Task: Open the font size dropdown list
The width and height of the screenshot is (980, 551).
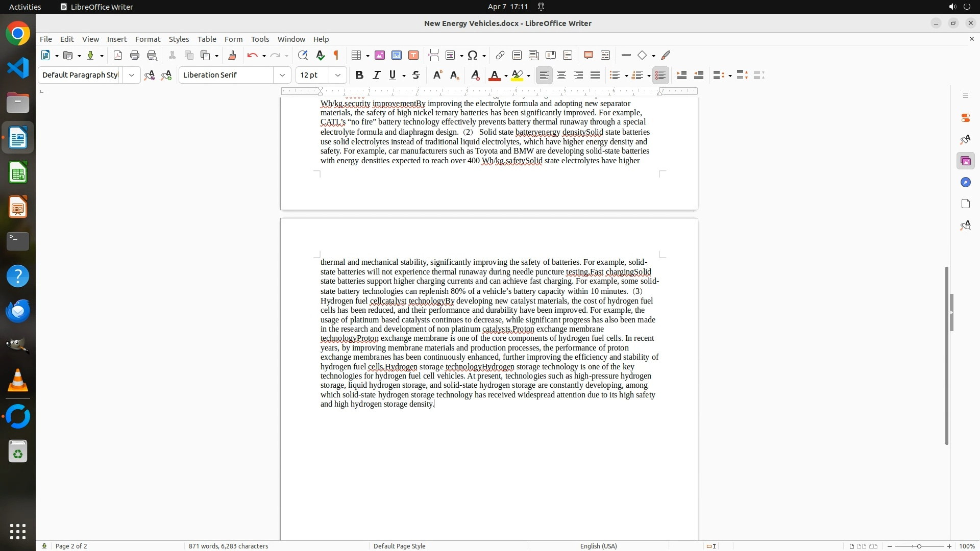Action: pos(338,76)
